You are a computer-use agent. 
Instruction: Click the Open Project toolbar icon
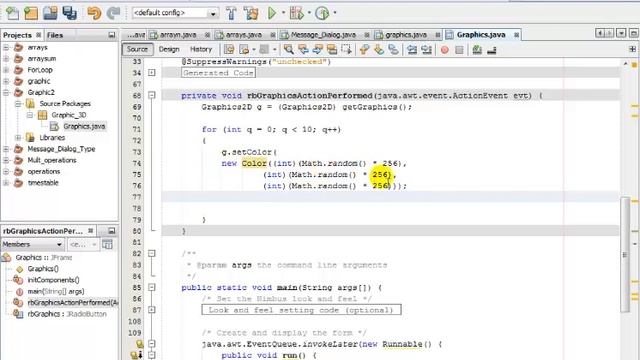51,13
